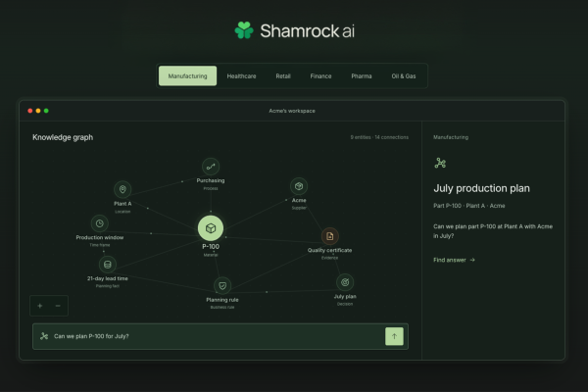Click the "Acme's workspace" window title
Image resolution: width=588 pixels, height=392 pixels.
pyautogui.click(x=292, y=111)
